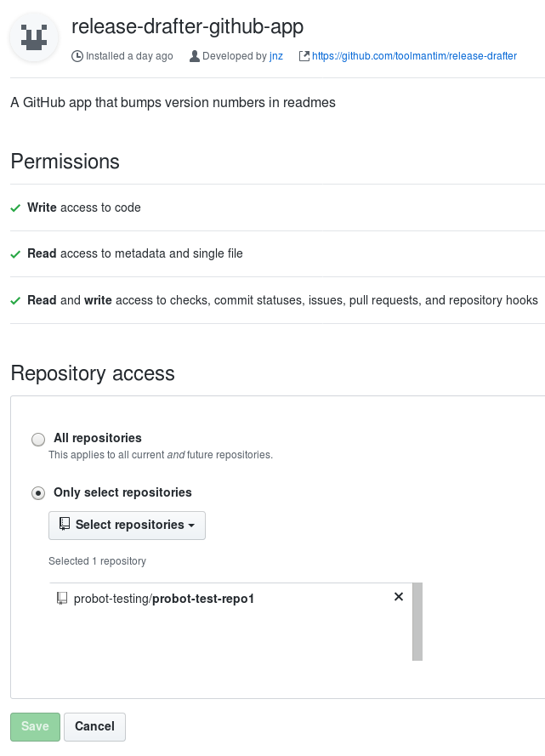Click the repository list scrollbar
The width and height of the screenshot is (545, 756).
point(417,622)
